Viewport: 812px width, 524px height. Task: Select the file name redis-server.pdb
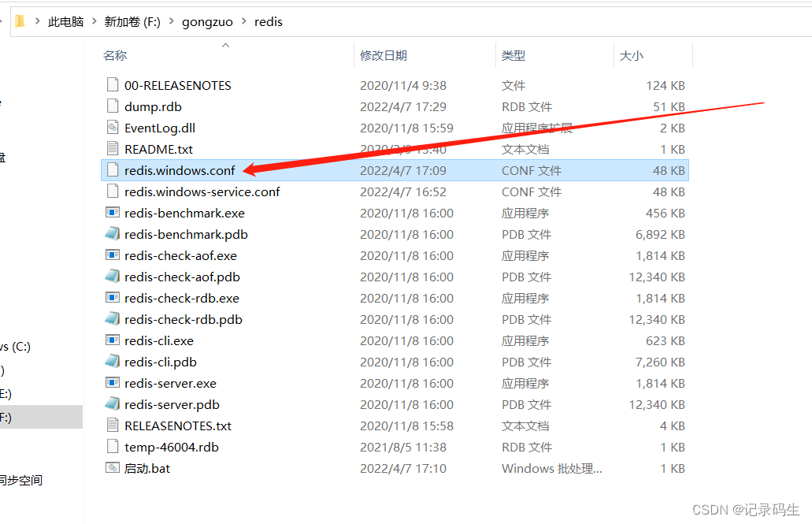coord(172,404)
